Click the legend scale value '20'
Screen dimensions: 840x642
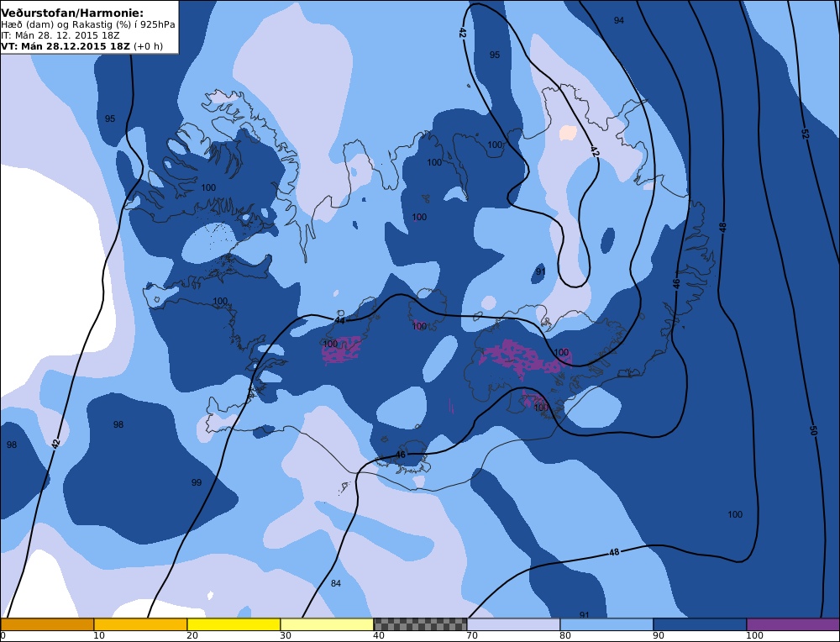[x=192, y=635]
